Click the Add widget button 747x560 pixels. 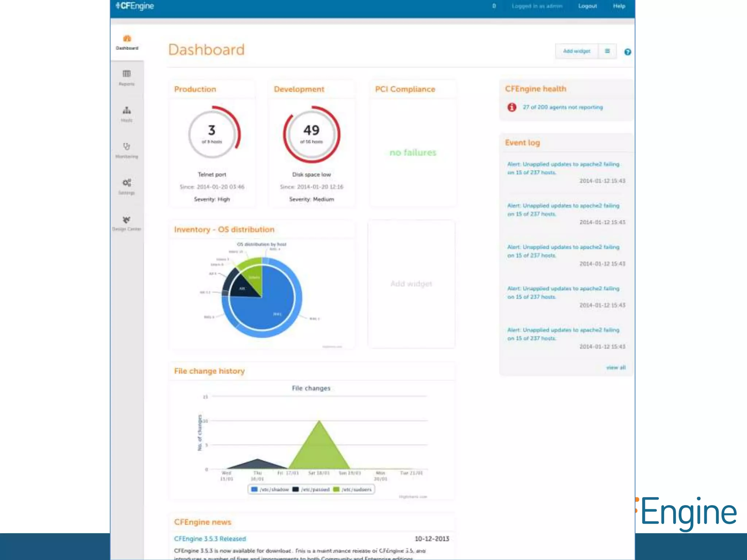[576, 51]
